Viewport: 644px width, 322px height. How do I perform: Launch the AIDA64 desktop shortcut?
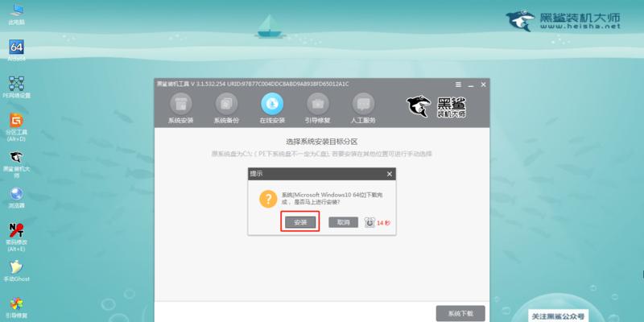click(16, 51)
